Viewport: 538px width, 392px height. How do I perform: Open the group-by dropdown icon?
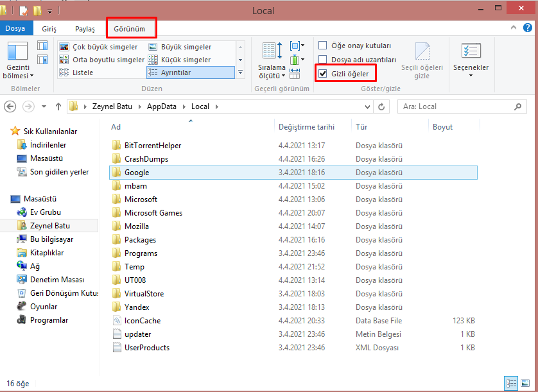(x=297, y=46)
